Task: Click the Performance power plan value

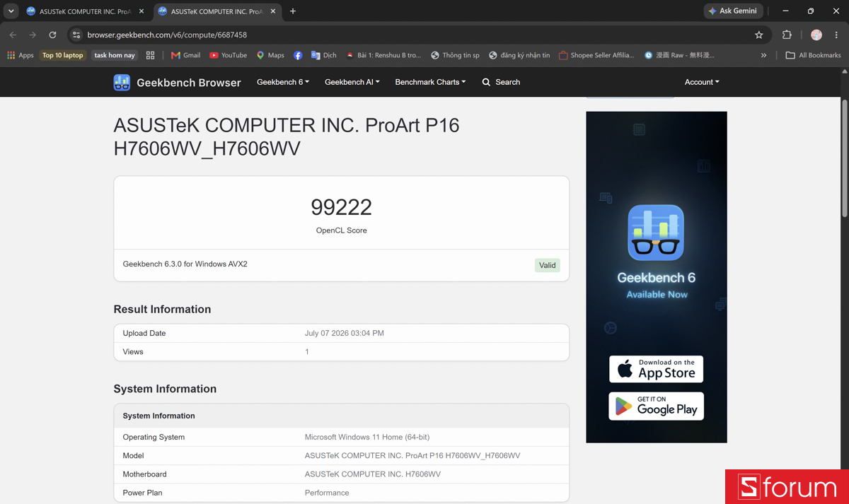Action: click(x=327, y=493)
